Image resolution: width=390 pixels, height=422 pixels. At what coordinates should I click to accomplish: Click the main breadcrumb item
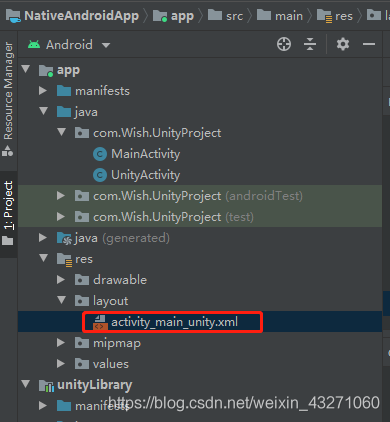pyautogui.click(x=280, y=16)
